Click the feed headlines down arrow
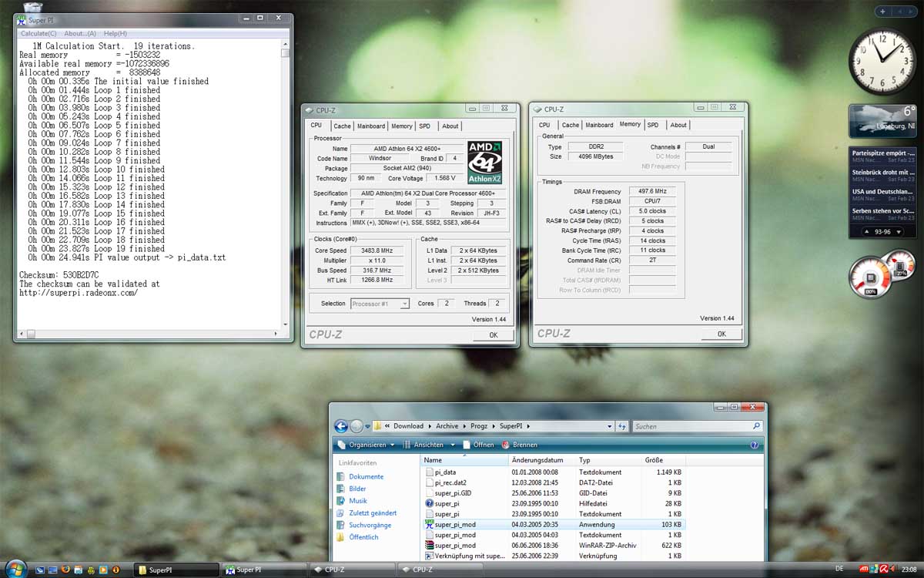Viewport: 924px width, 578px height. click(898, 231)
